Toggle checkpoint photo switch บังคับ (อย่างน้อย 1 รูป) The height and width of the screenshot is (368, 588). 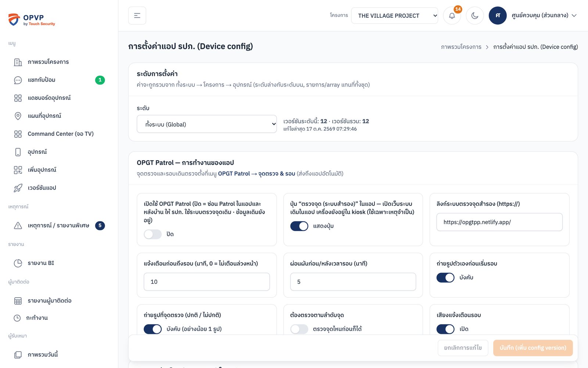point(153,329)
